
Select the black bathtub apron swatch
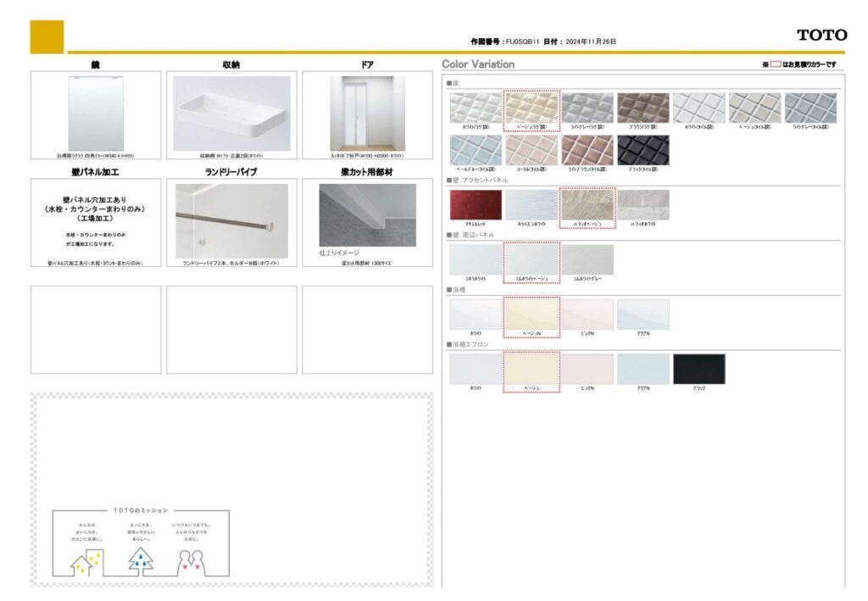click(x=698, y=369)
